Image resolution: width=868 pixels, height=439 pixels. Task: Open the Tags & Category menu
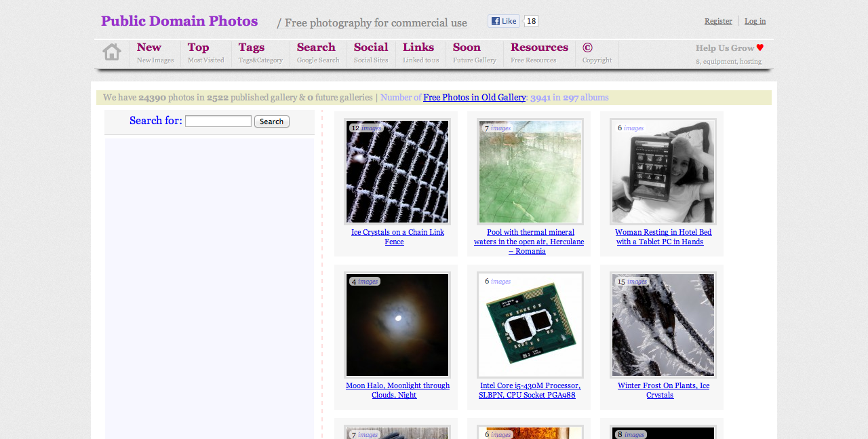coord(260,53)
